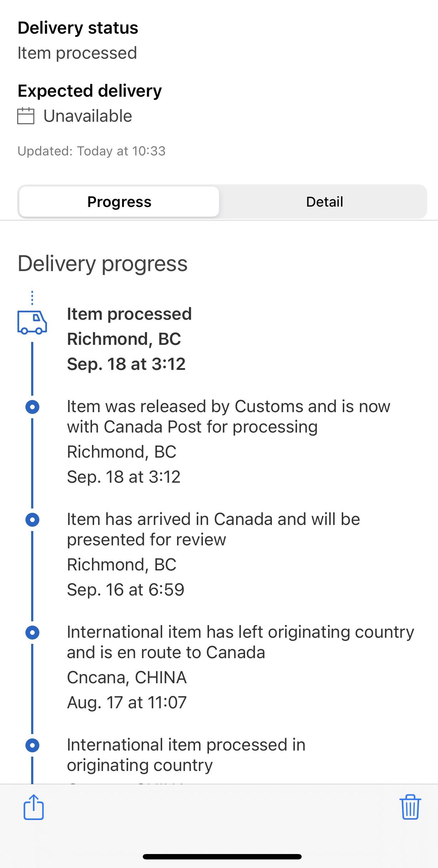
Task: Tap the share icon at bottom left
Action: pyautogui.click(x=33, y=807)
